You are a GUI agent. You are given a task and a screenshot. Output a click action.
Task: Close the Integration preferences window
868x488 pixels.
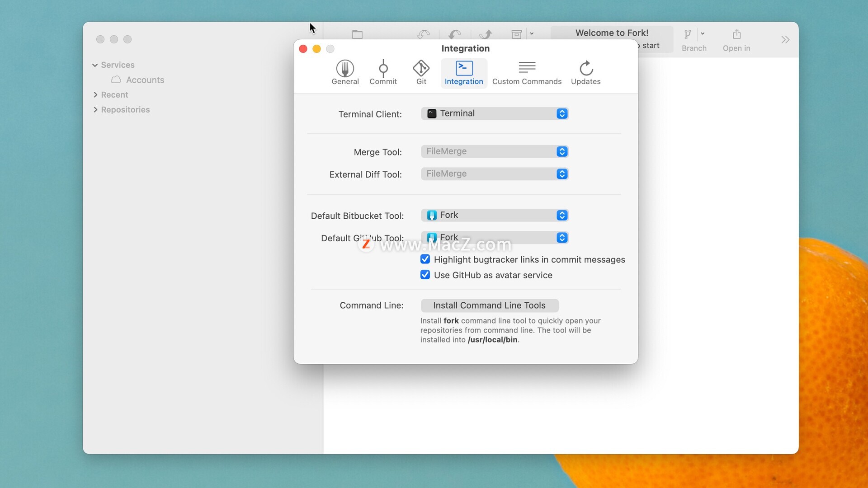pyautogui.click(x=303, y=49)
